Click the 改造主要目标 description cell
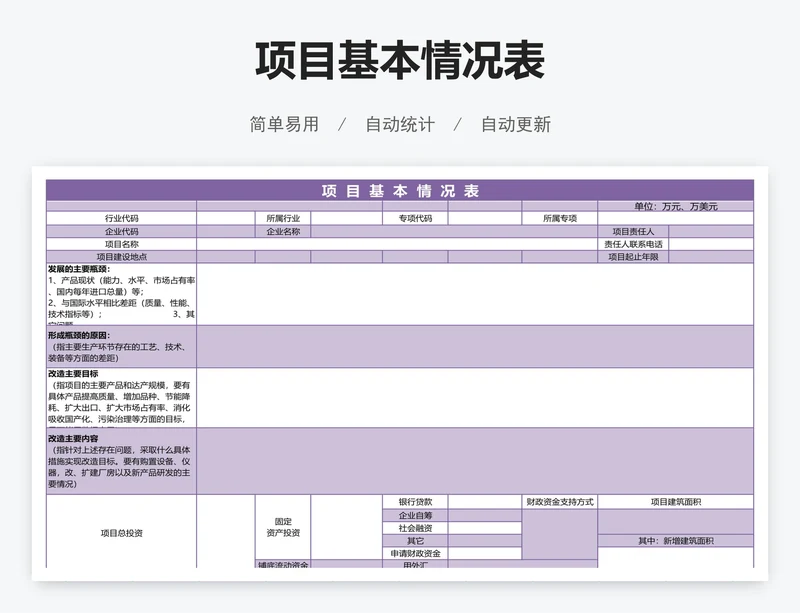Viewport: 800px width, 613px height. [121, 398]
